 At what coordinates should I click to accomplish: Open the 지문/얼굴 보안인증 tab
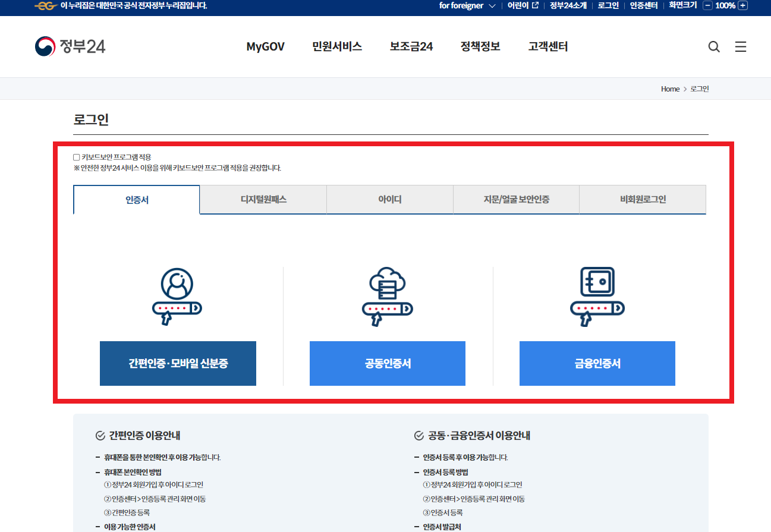click(516, 200)
